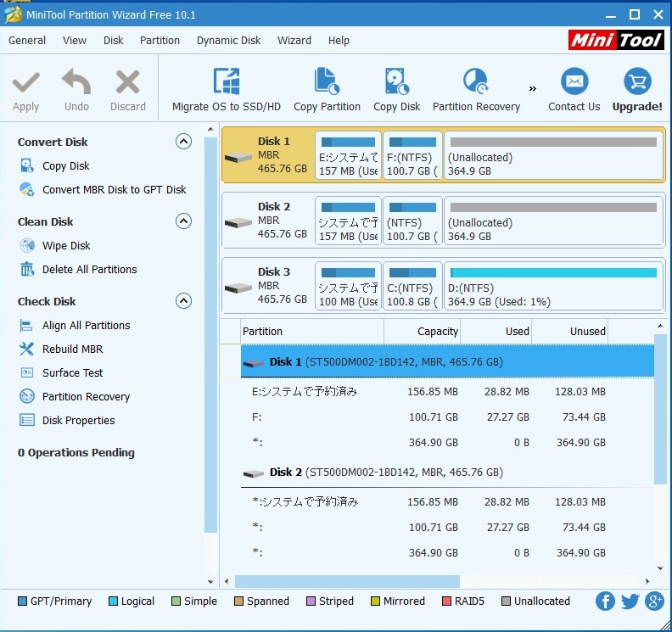Click the horizontal scrollbar thumb
Viewport: 672px width, 632px height.
point(347,581)
